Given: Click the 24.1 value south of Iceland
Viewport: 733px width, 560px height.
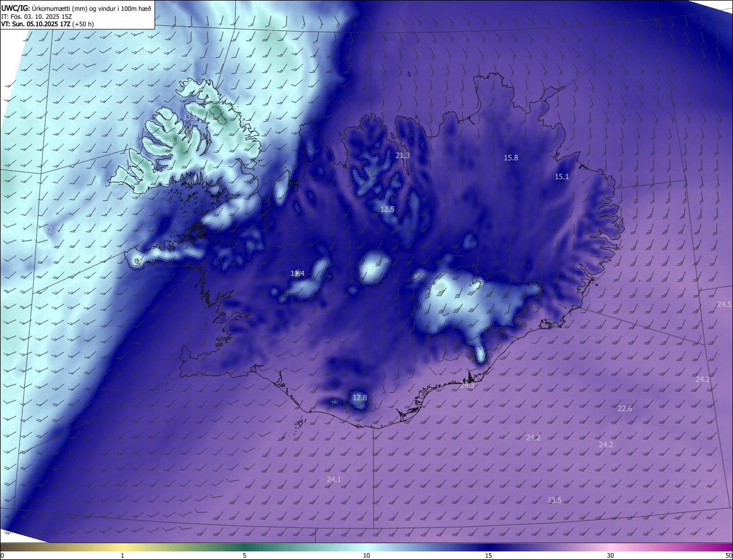Looking at the screenshot, I should [x=334, y=479].
